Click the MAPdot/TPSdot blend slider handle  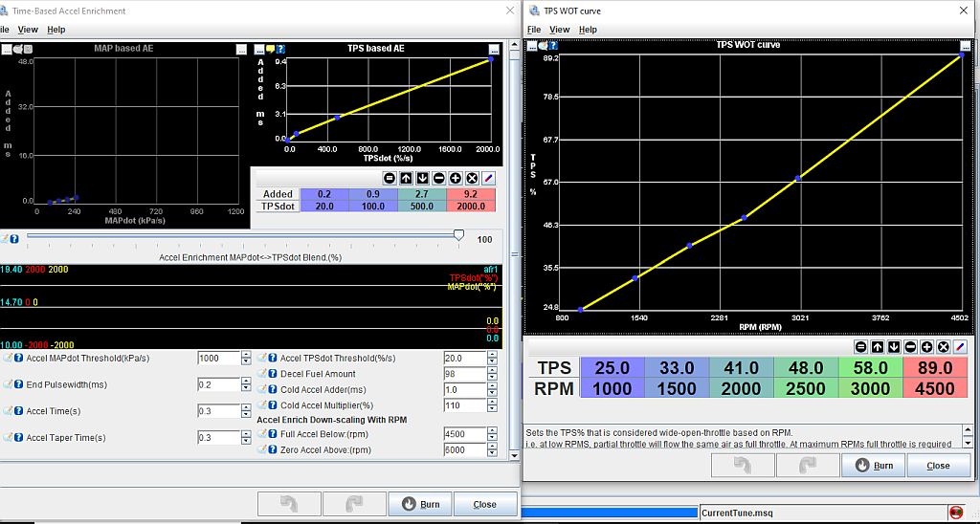point(458,235)
